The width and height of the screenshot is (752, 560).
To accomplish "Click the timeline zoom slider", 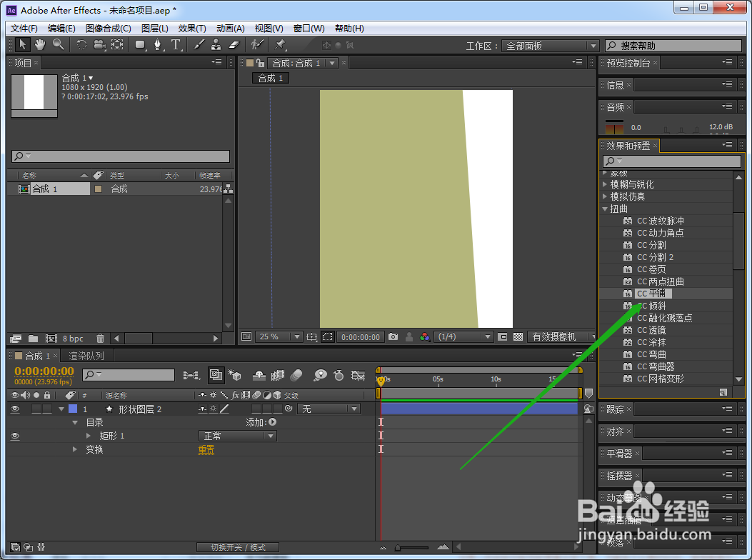I will tap(413, 547).
